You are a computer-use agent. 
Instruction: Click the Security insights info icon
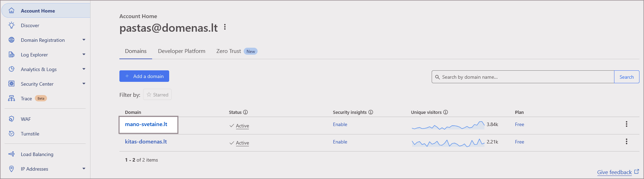(371, 112)
